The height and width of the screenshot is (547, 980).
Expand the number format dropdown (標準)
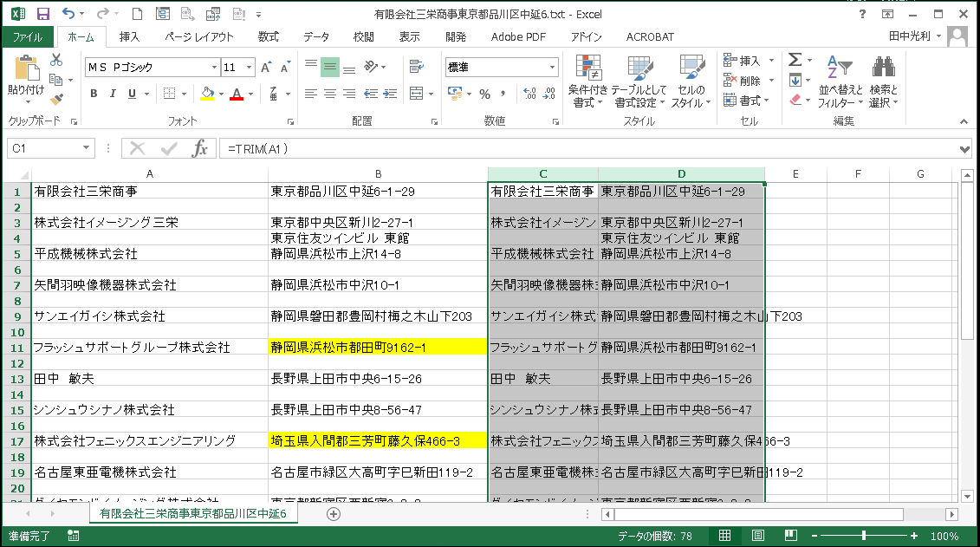pyautogui.click(x=553, y=67)
